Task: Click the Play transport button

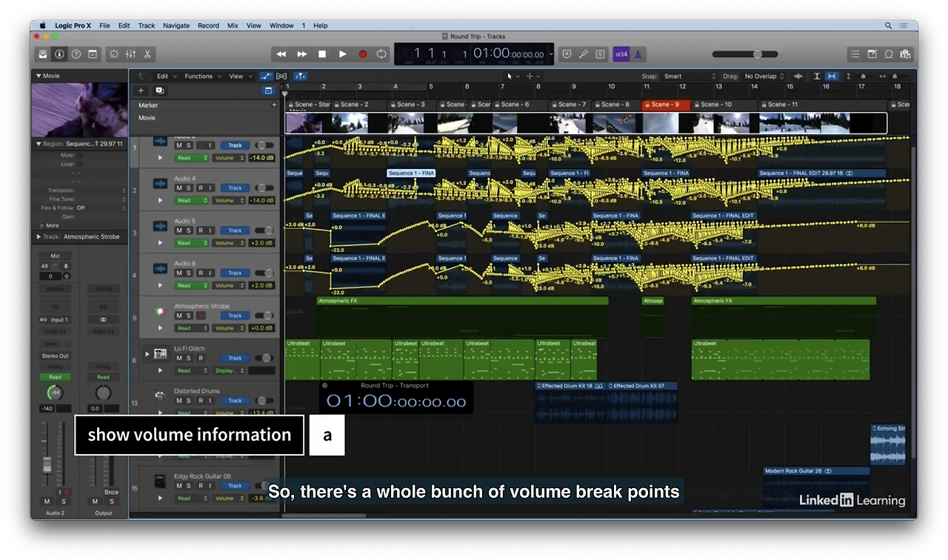Action: click(342, 54)
